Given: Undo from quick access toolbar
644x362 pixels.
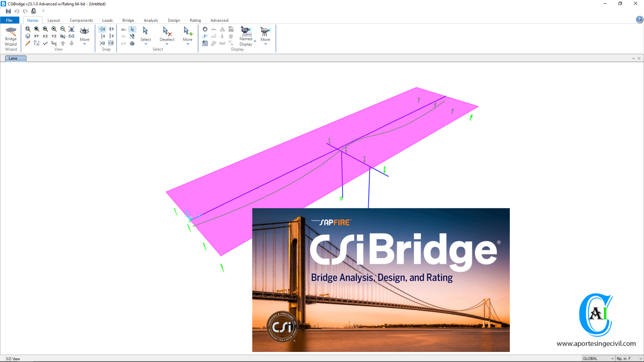Looking at the screenshot, I should click(17, 11).
